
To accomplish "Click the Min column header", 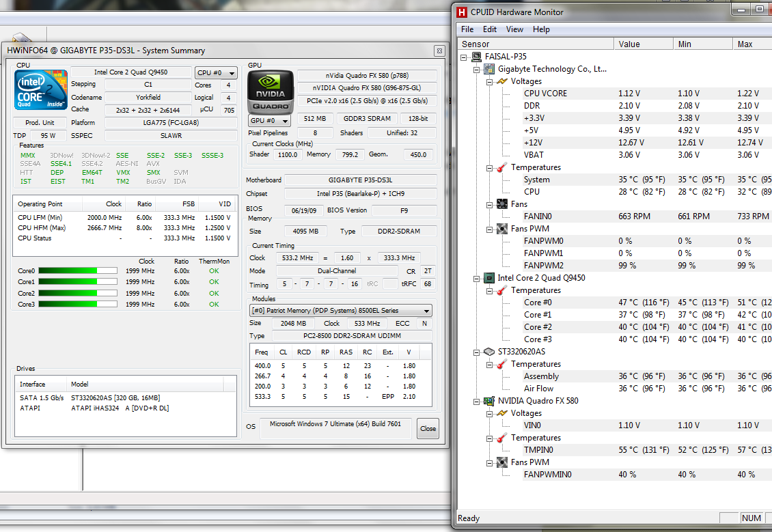I will (702, 44).
